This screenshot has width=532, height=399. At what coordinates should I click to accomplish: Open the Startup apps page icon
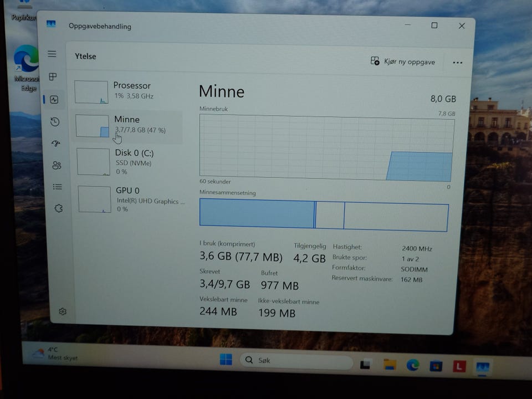(56, 144)
